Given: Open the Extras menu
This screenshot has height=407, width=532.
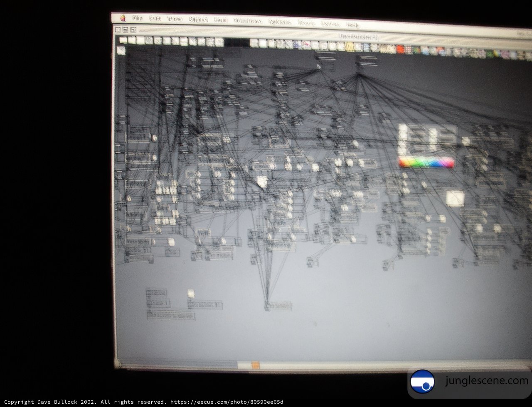Looking at the screenshot, I should pos(330,24).
